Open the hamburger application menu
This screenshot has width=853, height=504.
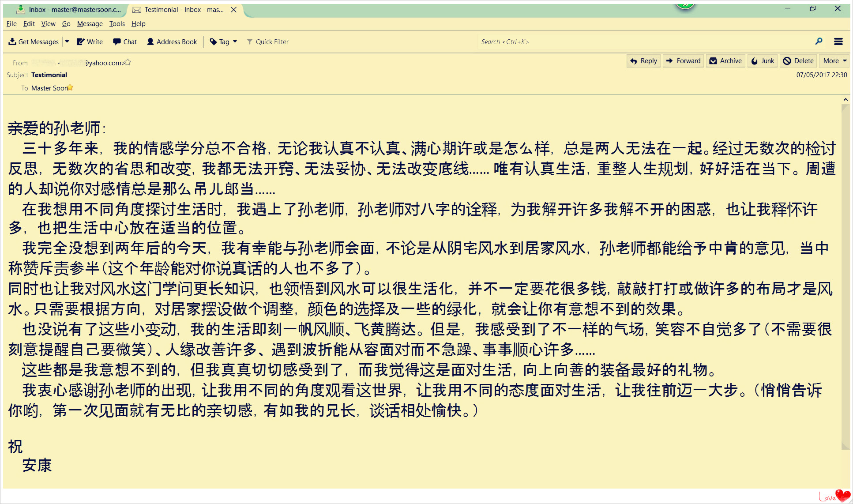[x=838, y=41]
